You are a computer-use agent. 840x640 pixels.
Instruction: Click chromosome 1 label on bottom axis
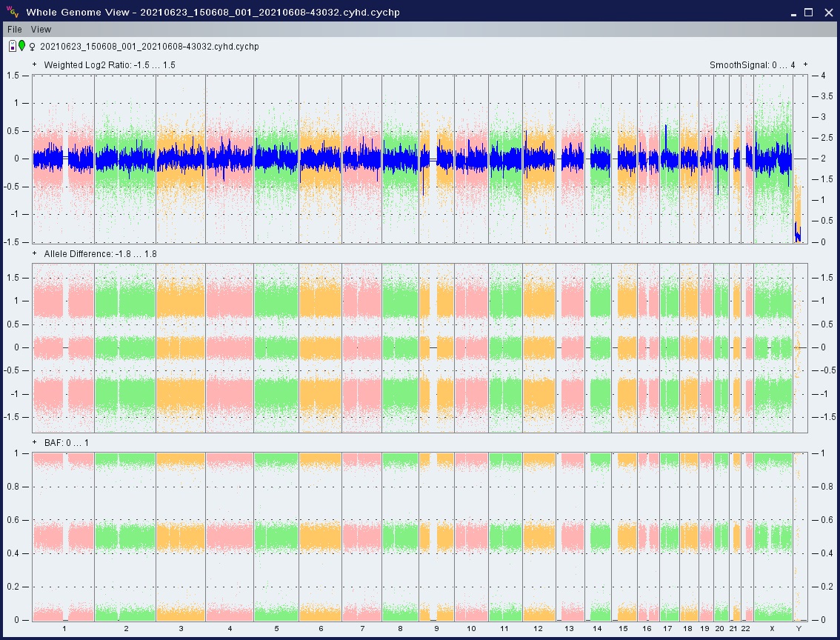click(64, 629)
